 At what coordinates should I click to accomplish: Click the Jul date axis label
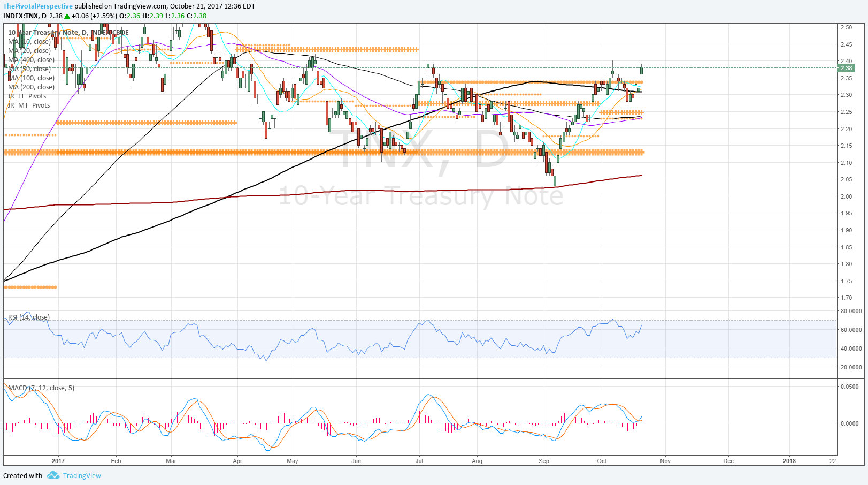tap(419, 461)
